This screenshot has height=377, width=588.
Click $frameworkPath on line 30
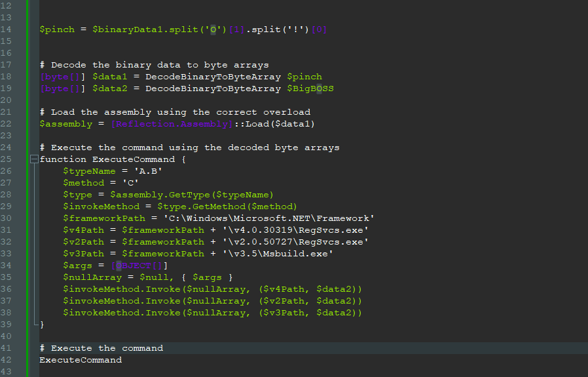104,218
